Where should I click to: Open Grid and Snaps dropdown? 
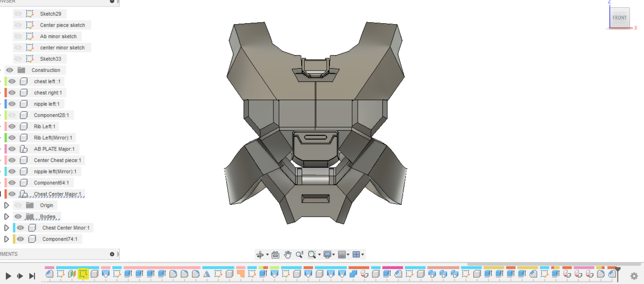coord(348,254)
